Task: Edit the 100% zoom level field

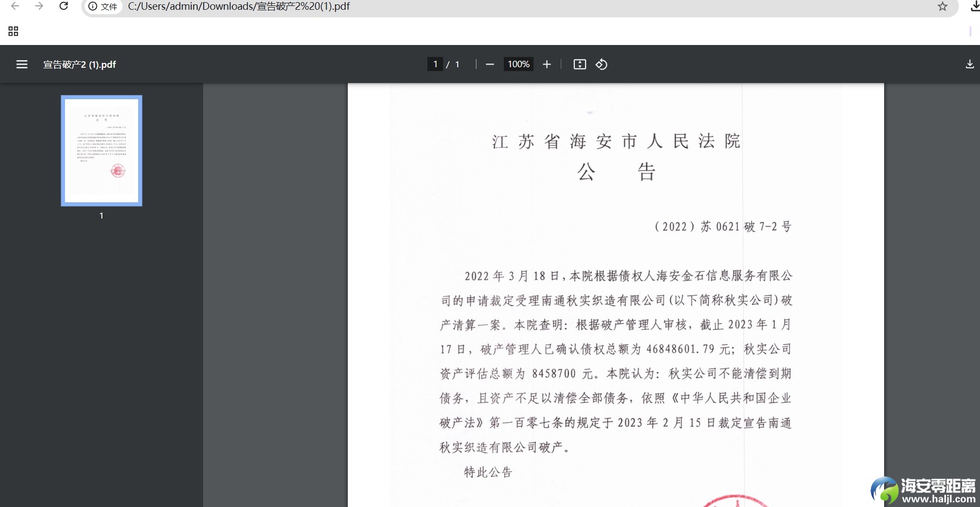Action: click(x=518, y=64)
